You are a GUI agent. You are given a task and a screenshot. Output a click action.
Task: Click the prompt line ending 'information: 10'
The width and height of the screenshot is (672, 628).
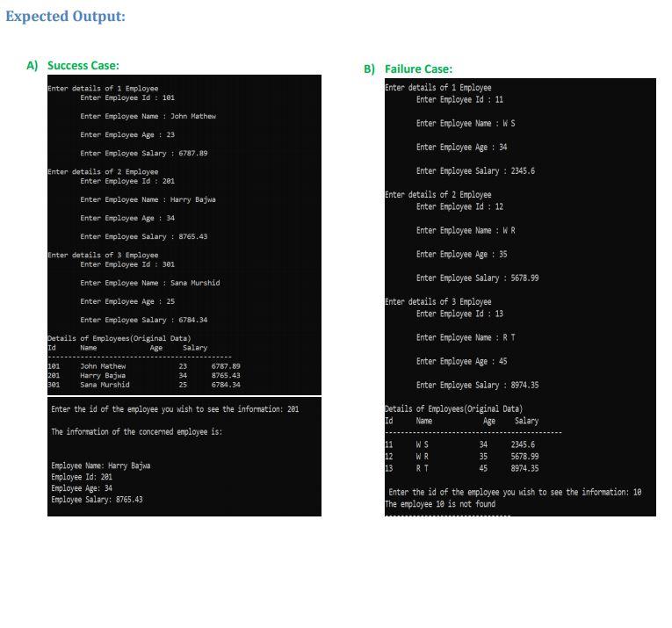pos(515,492)
